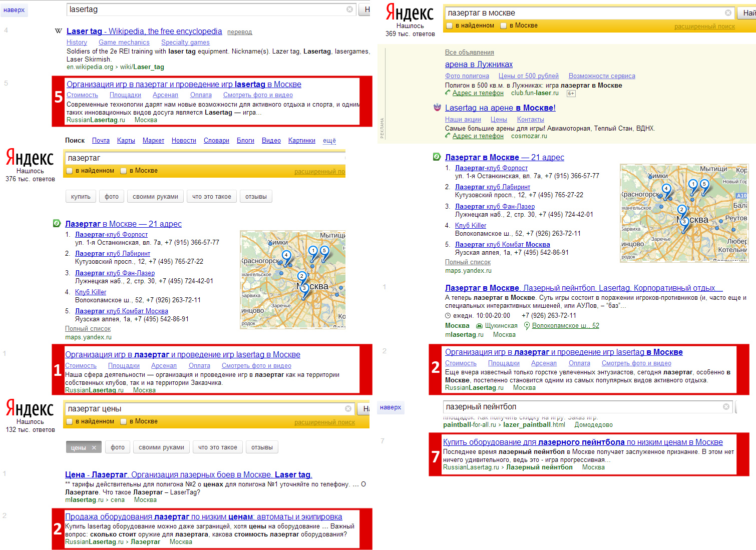
Task: Click the 'купить' suggestion button
Action: tap(81, 197)
